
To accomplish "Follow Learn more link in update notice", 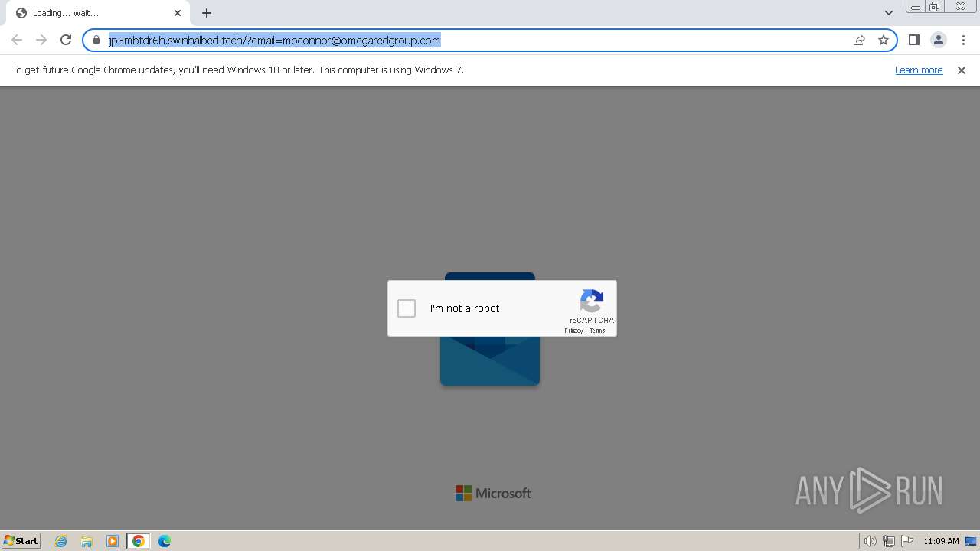I will [x=919, y=70].
